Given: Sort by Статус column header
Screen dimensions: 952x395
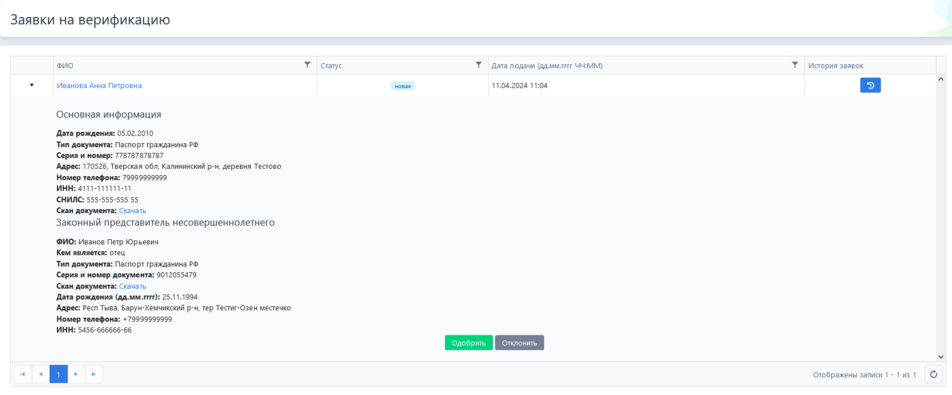Looking at the screenshot, I should pyautogui.click(x=331, y=65).
